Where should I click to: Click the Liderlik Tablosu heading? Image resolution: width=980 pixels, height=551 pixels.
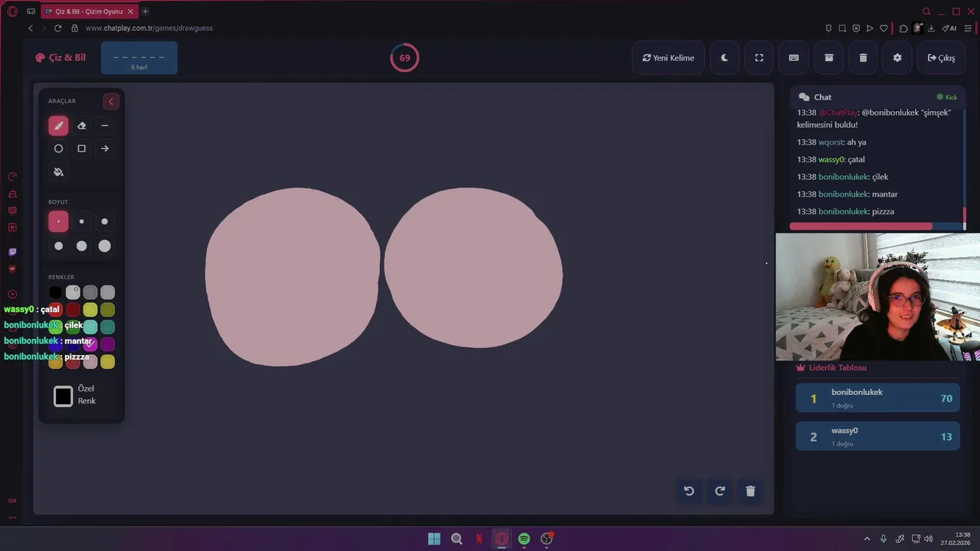point(831,367)
